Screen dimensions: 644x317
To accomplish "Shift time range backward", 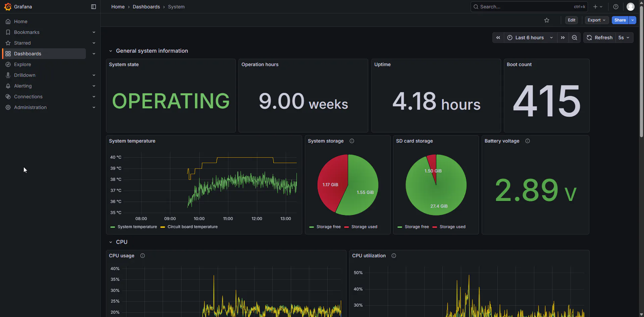I will [x=498, y=38].
